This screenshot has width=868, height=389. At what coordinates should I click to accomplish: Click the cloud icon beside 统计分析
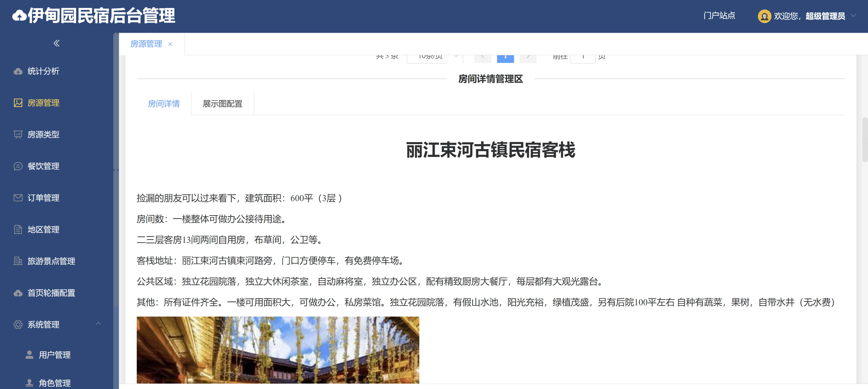[18, 71]
